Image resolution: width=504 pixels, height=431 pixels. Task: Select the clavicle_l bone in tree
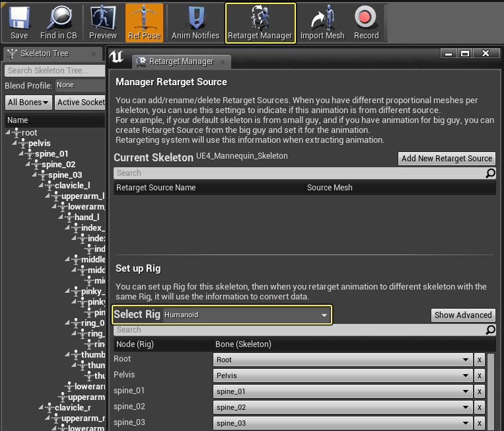click(72, 186)
